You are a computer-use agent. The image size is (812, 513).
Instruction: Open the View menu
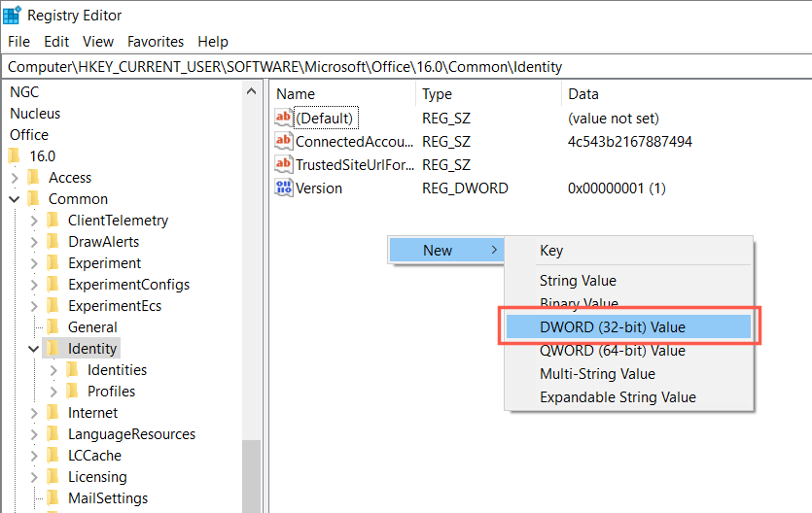click(x=98, y=42)
